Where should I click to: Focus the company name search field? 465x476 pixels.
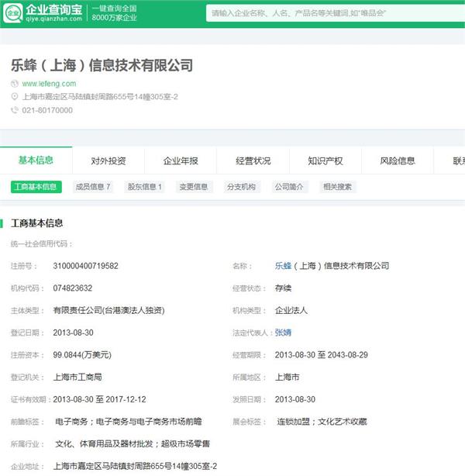point(335,13)
